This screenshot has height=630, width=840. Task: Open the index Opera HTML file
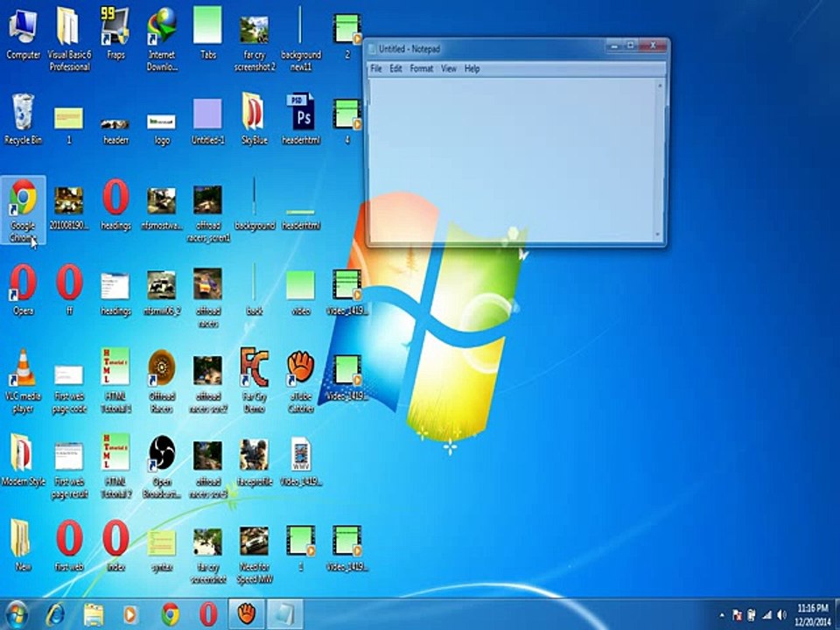pyautogui.click(x=115, y=545)
